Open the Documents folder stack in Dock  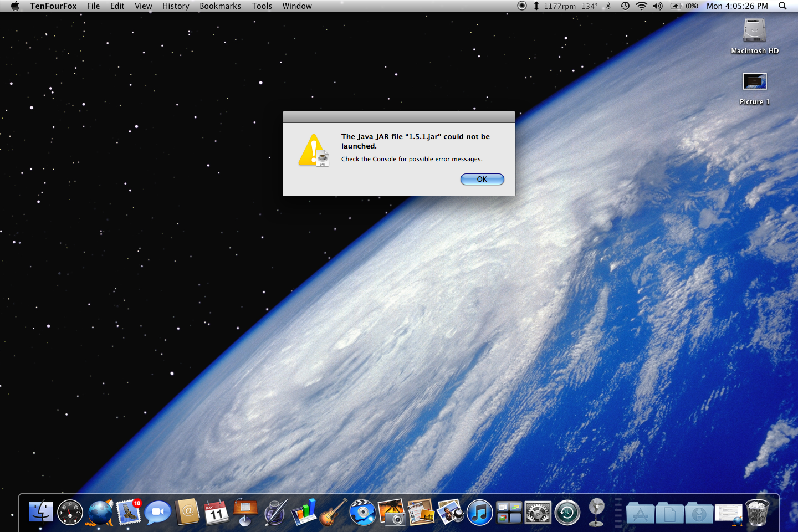click(x=669, y=513)
